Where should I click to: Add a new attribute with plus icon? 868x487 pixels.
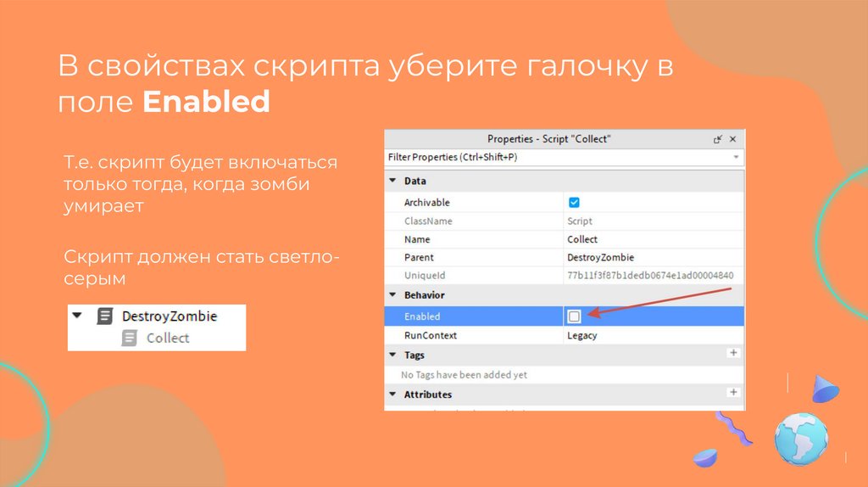(733, 392)
